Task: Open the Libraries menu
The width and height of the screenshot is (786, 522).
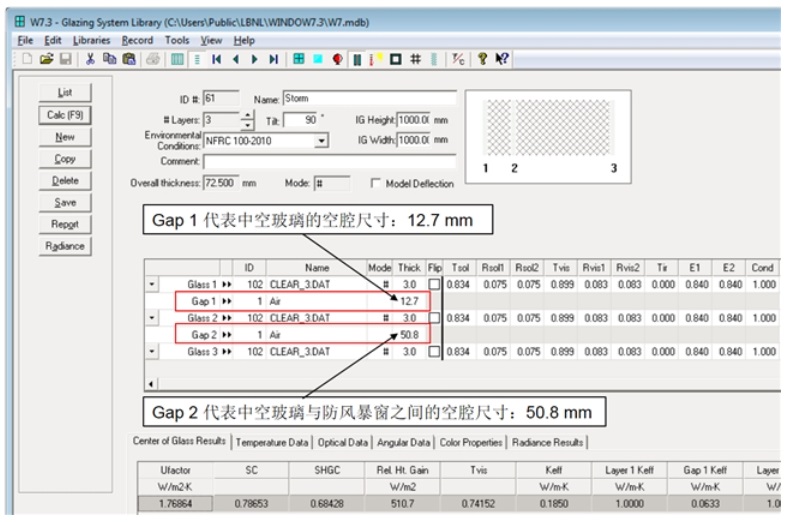Action: [91, 40]
